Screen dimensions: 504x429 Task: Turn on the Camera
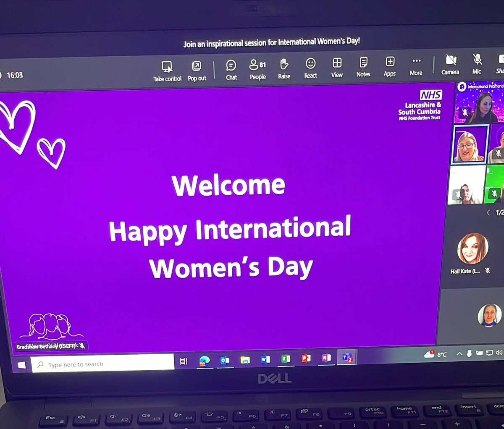(x=450, y=65)
